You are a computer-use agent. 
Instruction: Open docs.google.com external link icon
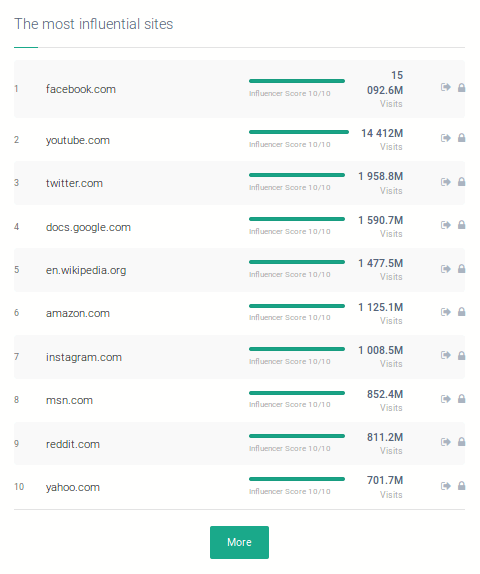(x=446, y=225)
